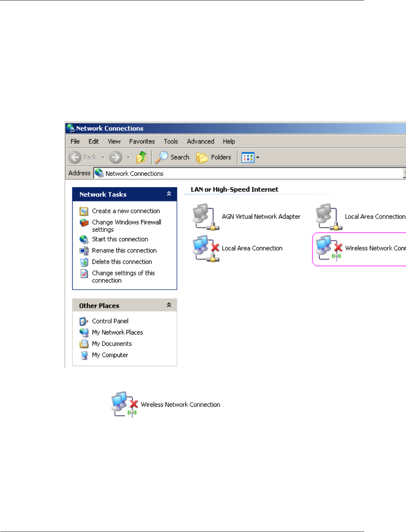Click the Network Connections title bar icon

[x=70, y=128]
